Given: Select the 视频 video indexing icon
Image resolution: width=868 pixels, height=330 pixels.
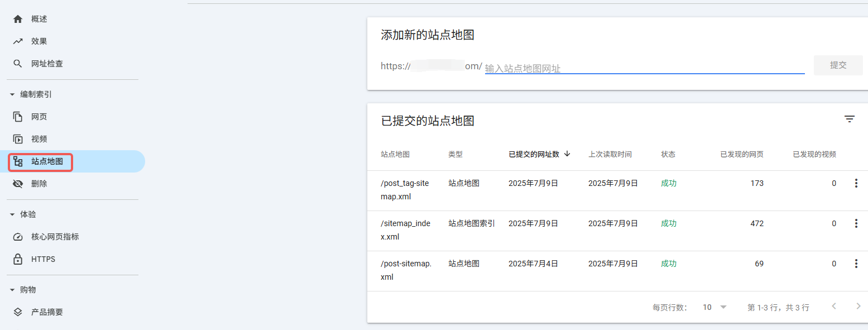Looking at the screenshot, I should click(x=17, y=138).
